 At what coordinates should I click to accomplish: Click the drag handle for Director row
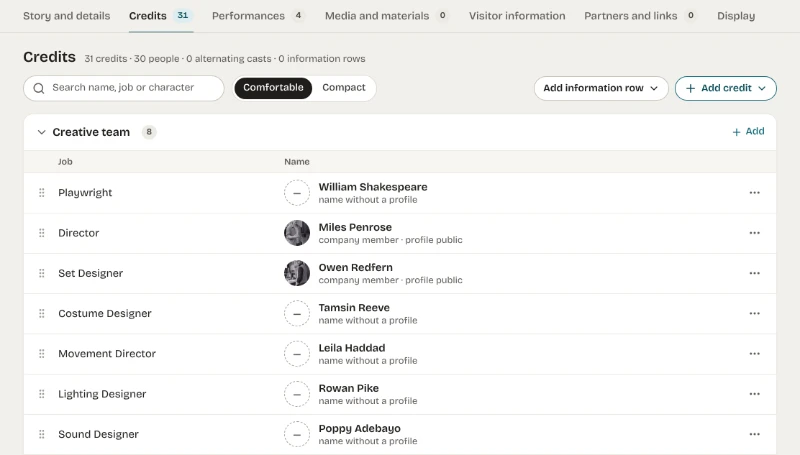click(x=42, y=233)
